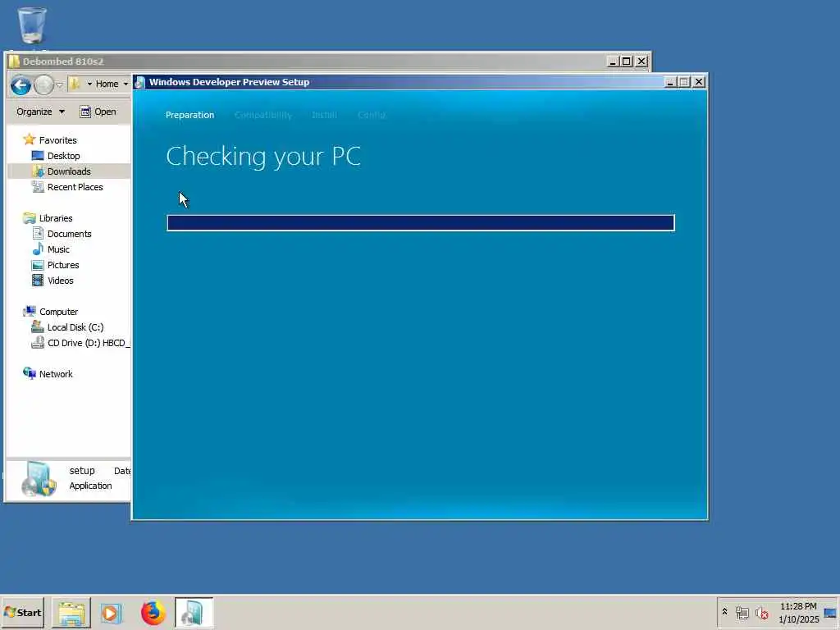Expand the root arrow before Home

tap(89, 84)
